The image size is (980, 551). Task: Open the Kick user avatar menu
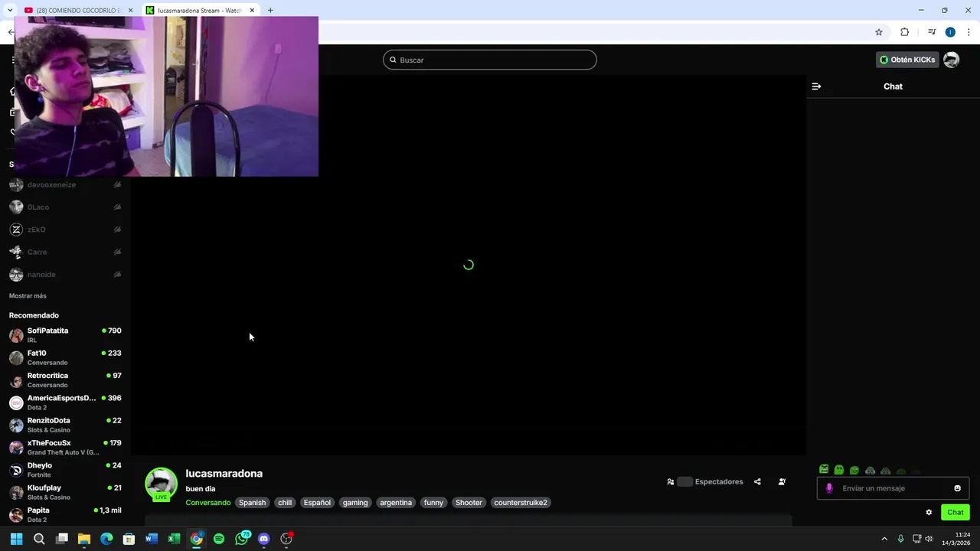pyautogui.click(x=951, y=60)
